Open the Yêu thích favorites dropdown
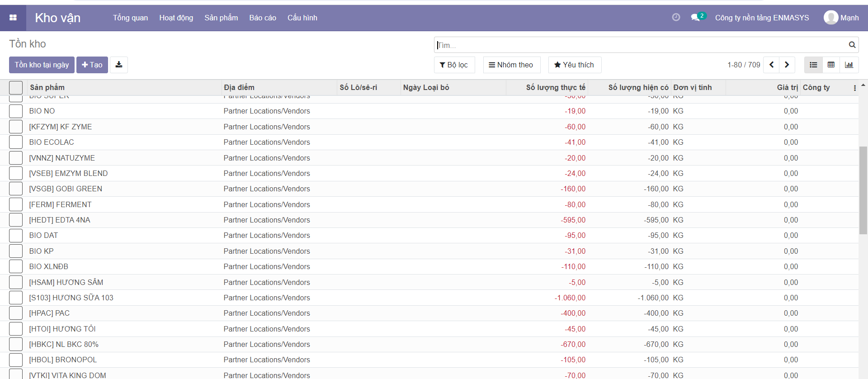Viewport: 868px width, 379px height. pos(574,65)
